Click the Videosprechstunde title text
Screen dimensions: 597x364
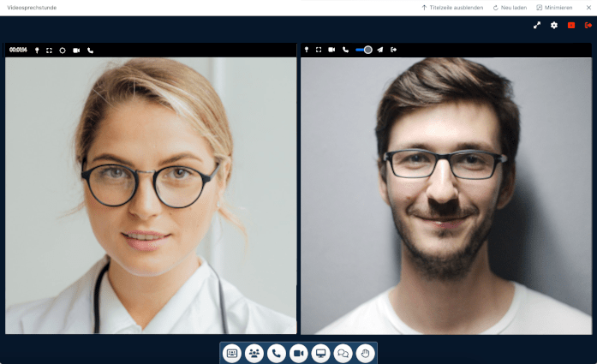point(32,8)
